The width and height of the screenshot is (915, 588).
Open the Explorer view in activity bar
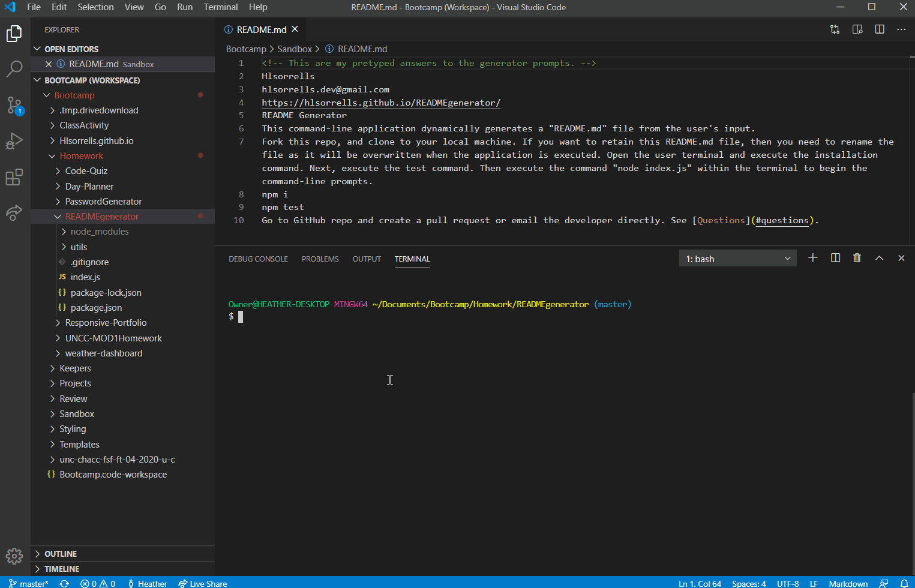pos(14,34)
